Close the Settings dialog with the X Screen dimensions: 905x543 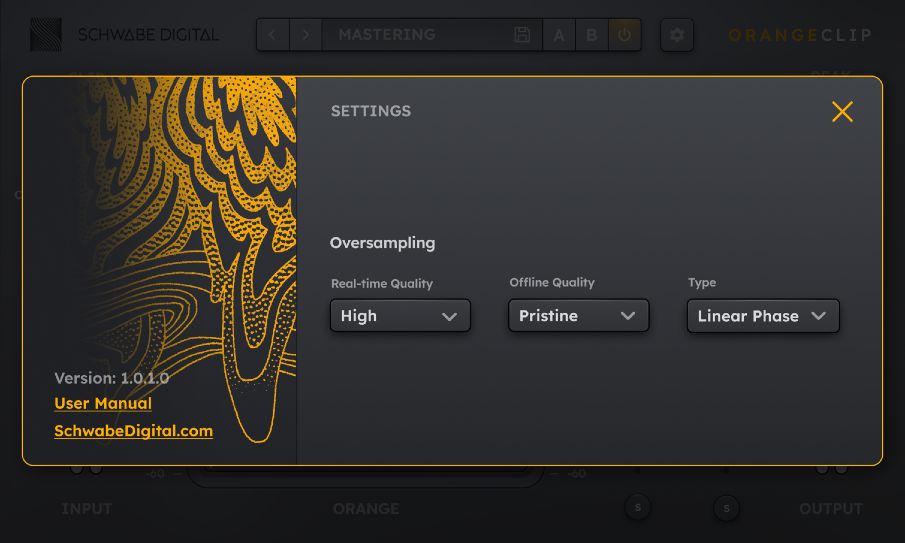(842, 111)
